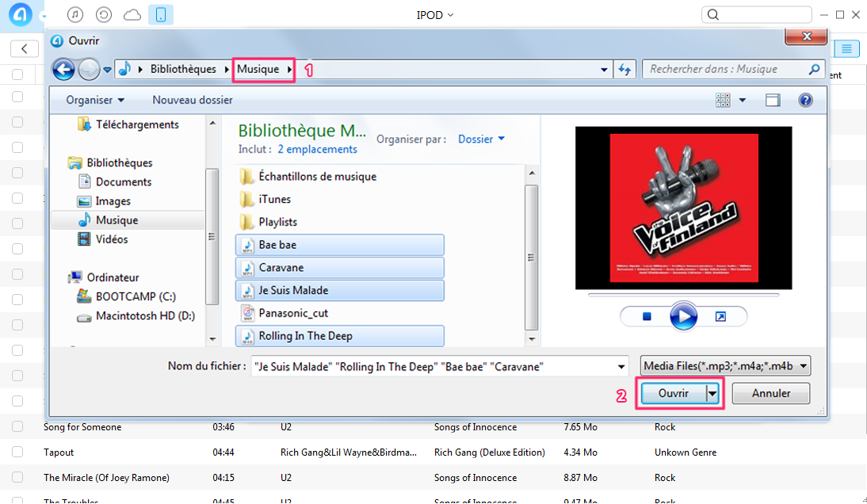The height and width of the screenshot is (504, 867).
Task: Change view with the view icons button
Action: (x=723, y=100)
